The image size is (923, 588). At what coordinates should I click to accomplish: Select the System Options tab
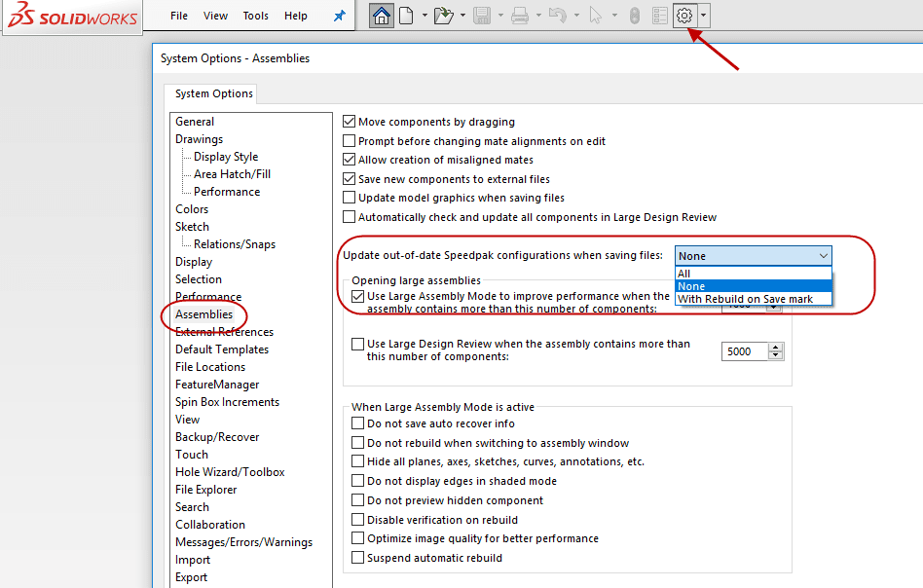point(213,93)
